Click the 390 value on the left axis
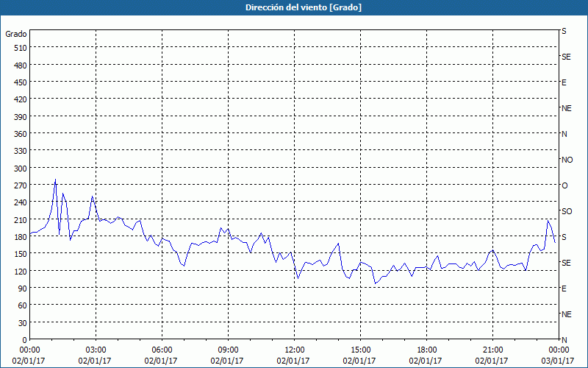The width and height of the screenshot is (588, 368). 21,117
